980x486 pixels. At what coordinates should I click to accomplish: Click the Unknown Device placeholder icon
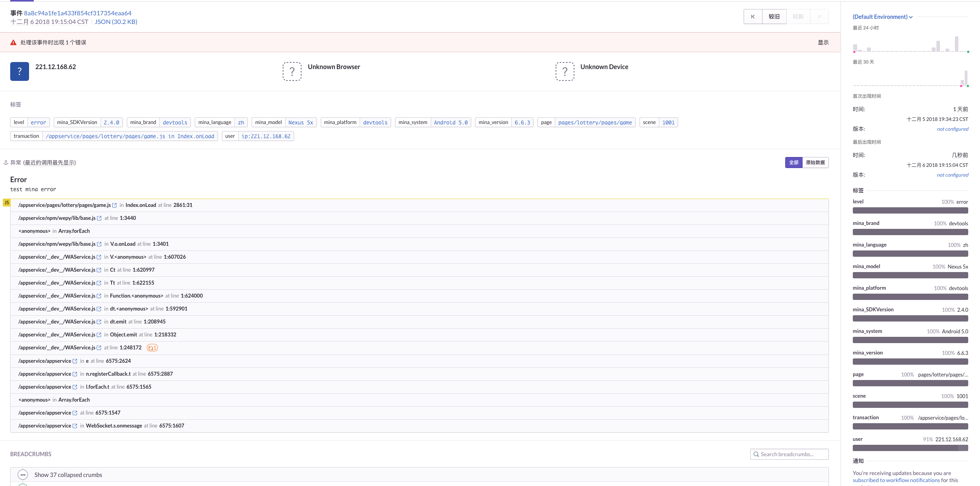click(565, 71)
